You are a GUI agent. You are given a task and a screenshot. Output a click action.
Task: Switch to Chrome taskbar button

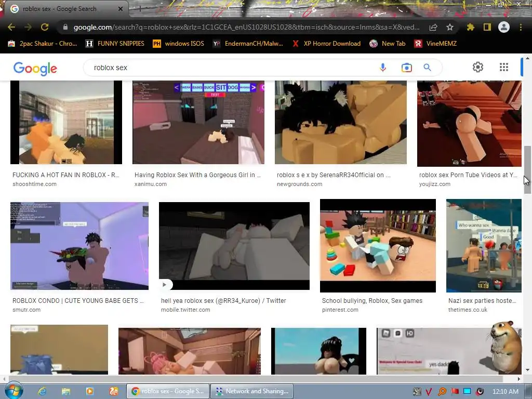(x=168, y=391)
